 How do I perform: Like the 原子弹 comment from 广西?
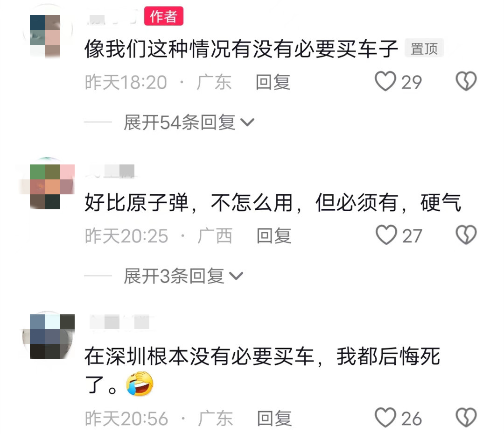coord(386,235)
